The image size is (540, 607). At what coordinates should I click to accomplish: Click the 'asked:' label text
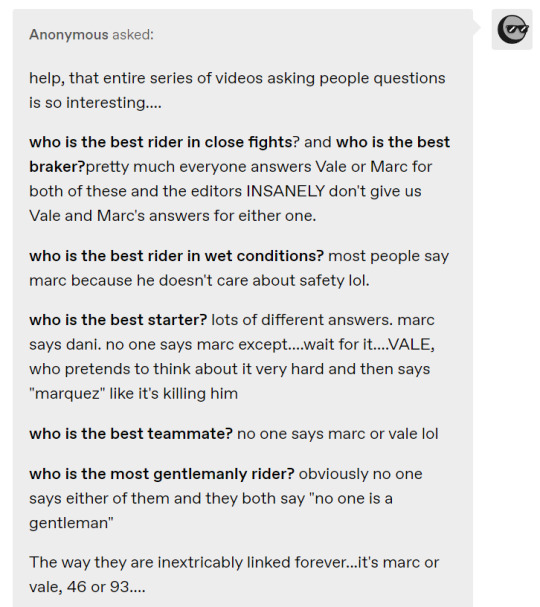pyautogui.click(x=133, y=35)
